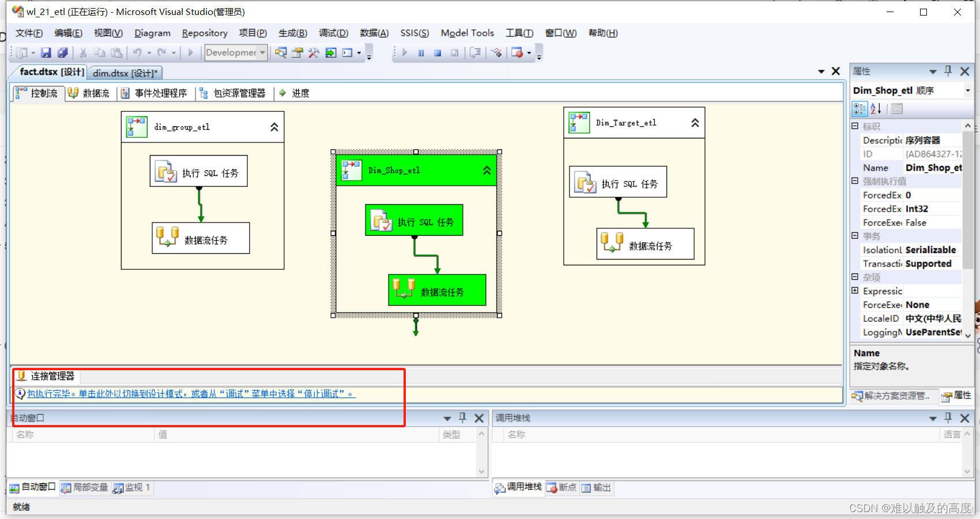Click the Cut scissors toolbar icon

(83, 52)
